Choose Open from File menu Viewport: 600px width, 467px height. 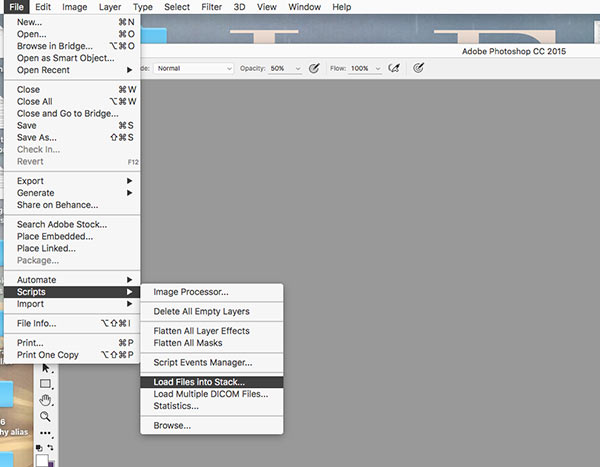pos(72,34)
